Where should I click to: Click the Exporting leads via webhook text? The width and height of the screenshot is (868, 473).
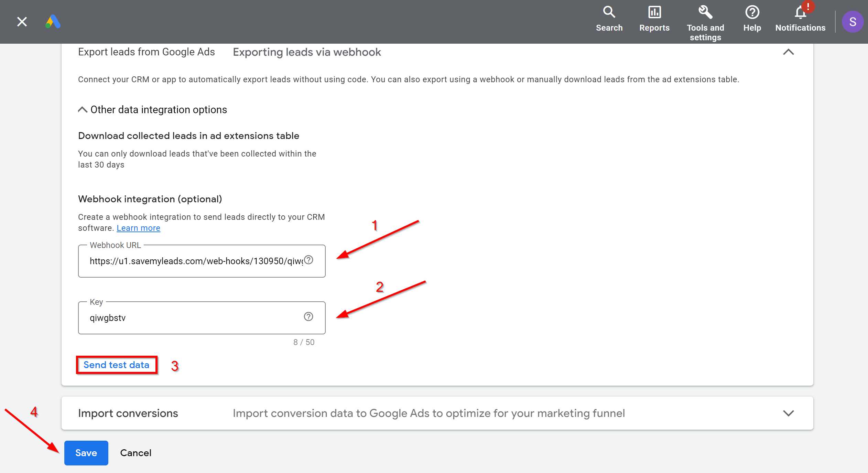pos(307,52)
